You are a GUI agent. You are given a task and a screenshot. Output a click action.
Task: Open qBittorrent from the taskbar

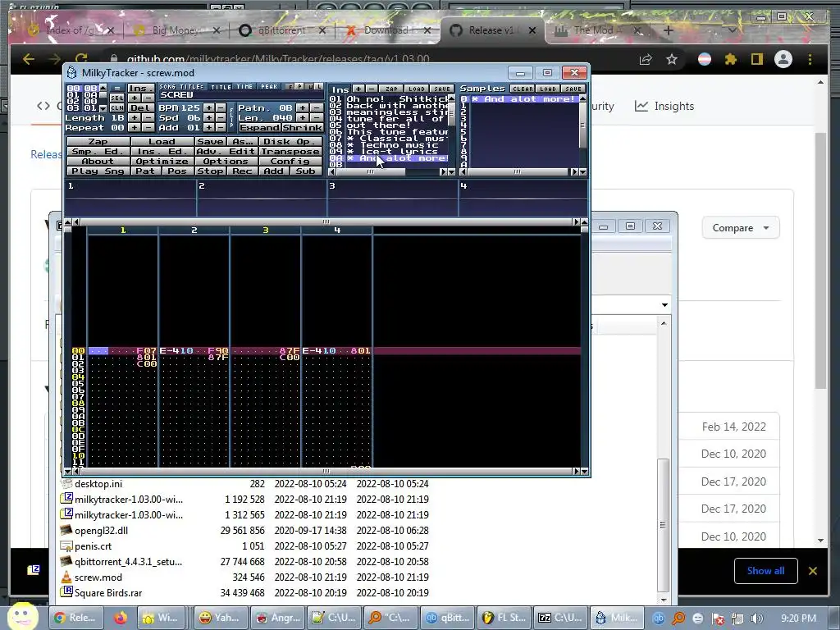449,618
